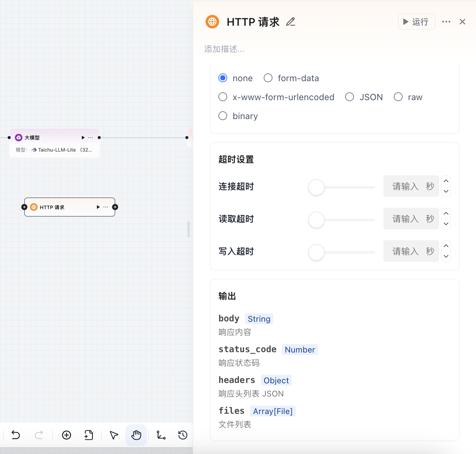The height and width of the screenshot is (454, 476).
Task: Decrease 读取超时 with the down chevron
Action: 446,224
